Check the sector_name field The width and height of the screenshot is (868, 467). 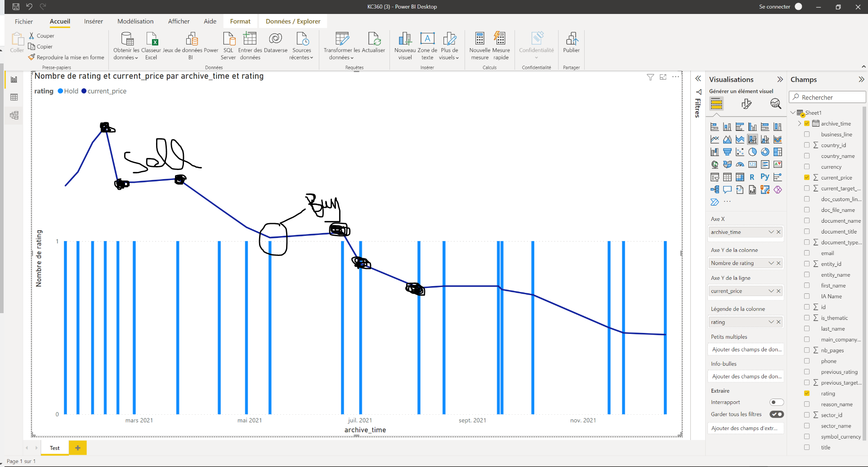pyautogui.click(x=807, y=426)
